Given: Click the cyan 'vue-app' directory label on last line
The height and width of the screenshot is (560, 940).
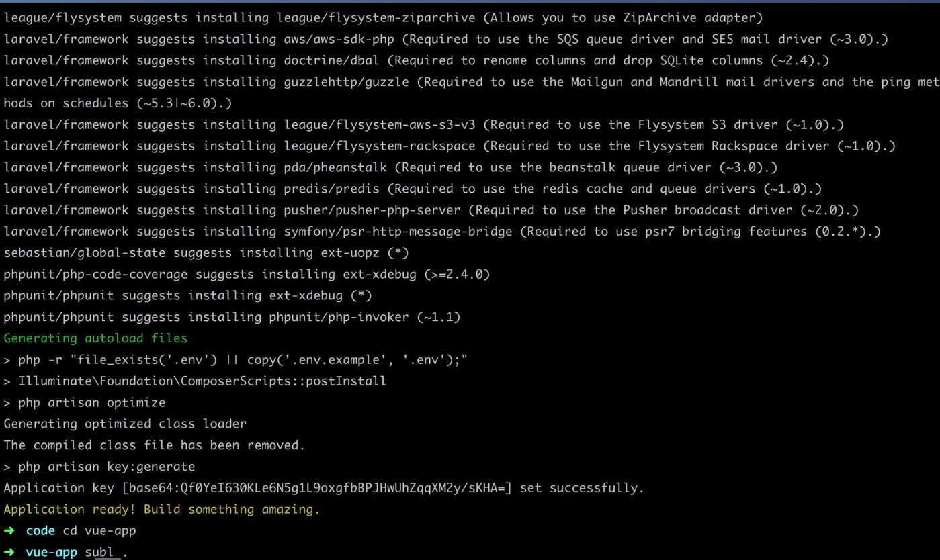Looking at the screenshot, I should (x=52, y=553).
